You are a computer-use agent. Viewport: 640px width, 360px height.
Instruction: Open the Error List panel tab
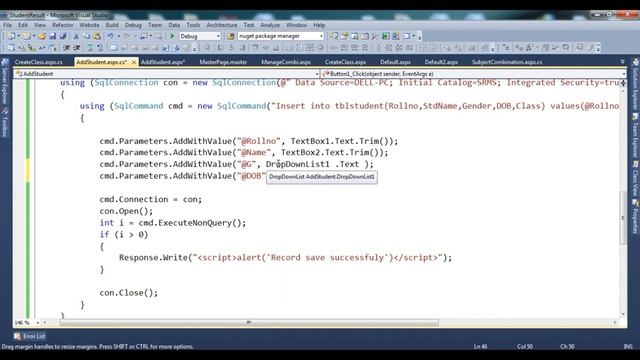29,336
